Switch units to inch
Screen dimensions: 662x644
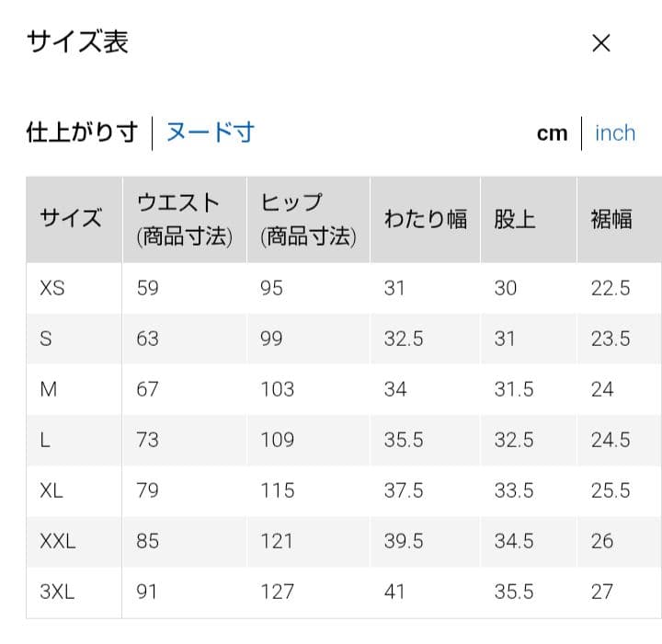[x=615, y=133]
